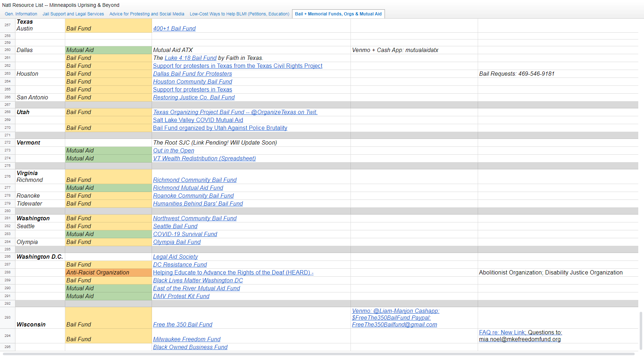Viewport: 644px width, 357px height.
Task: Open the Free the 350 Bail Fund link
Action: (182, 325)
